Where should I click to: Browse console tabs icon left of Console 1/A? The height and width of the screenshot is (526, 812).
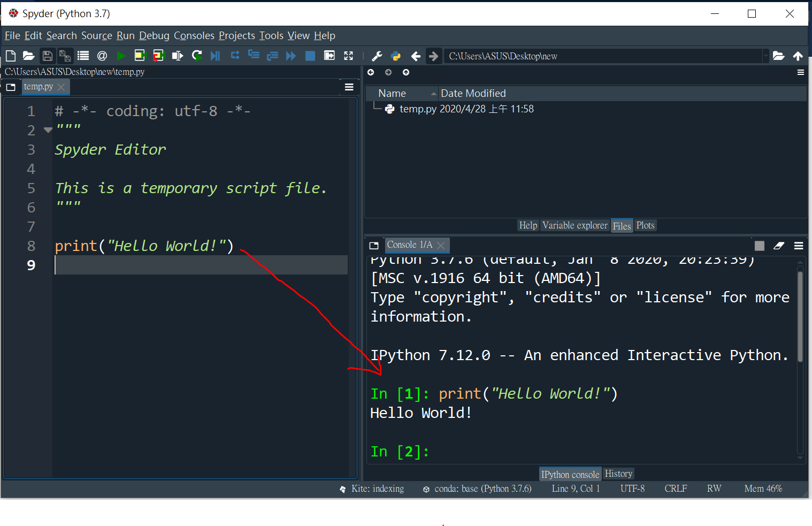374,246
